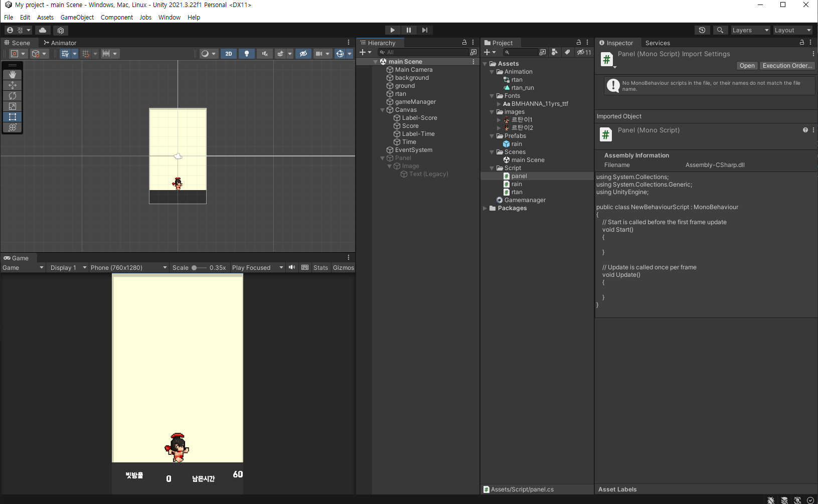Click the Execution Order button
Viewport: 818px width, 504px height.
[x=787, y=66]
